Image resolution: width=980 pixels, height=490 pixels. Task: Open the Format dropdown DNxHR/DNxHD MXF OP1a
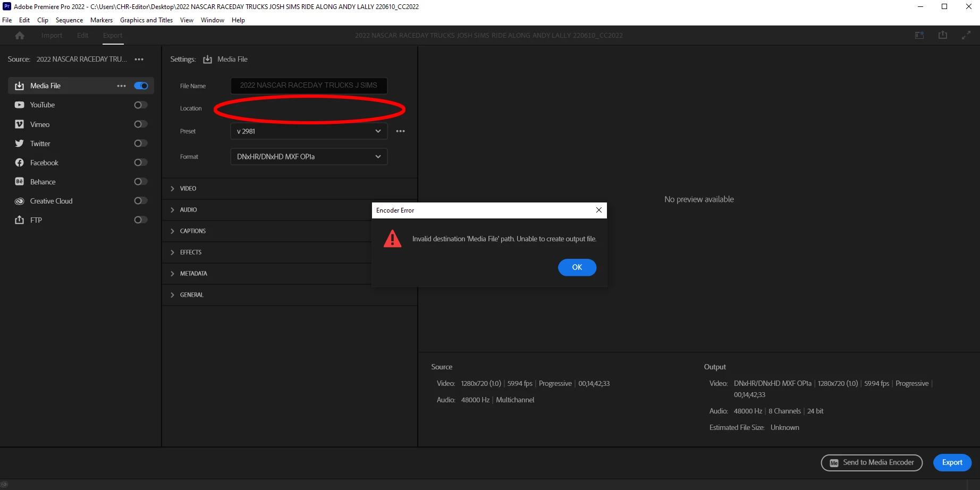pos(309,157)
